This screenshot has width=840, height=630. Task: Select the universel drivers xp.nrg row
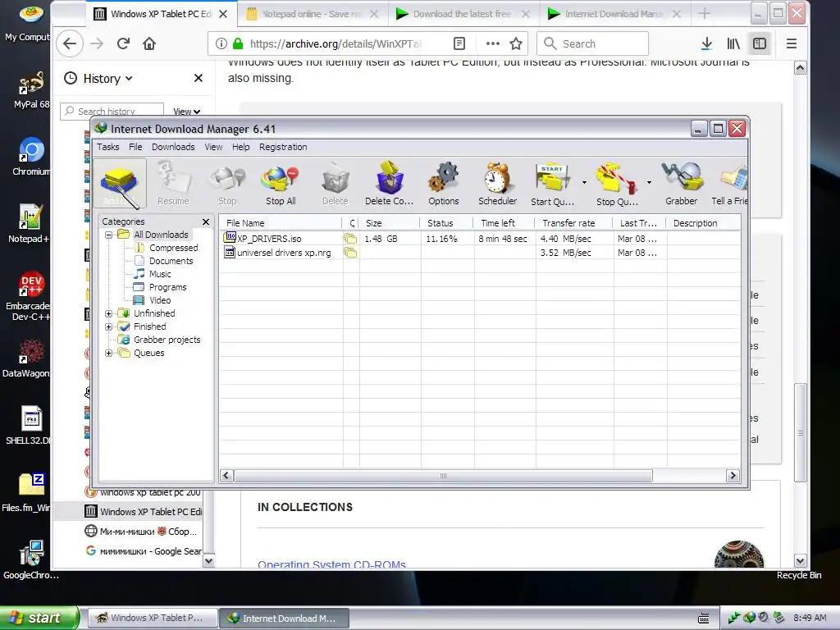coord(480,253)
